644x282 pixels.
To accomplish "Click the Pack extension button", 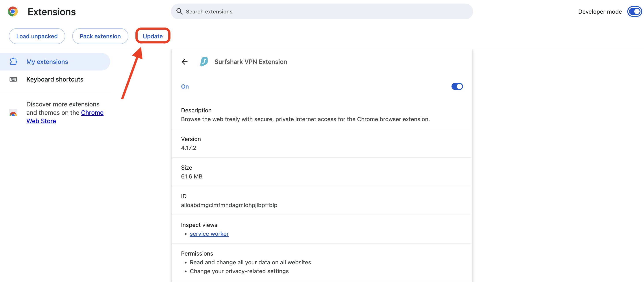I will point(100,36).
